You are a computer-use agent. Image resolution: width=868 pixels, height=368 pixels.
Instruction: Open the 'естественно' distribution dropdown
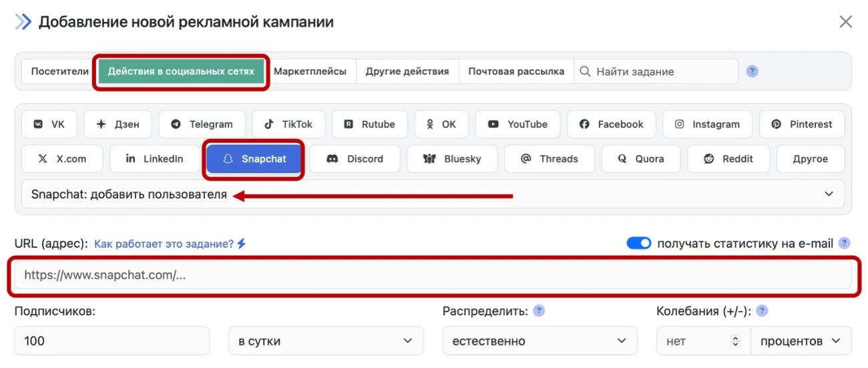pyautogui.click(x=539, y=341)
